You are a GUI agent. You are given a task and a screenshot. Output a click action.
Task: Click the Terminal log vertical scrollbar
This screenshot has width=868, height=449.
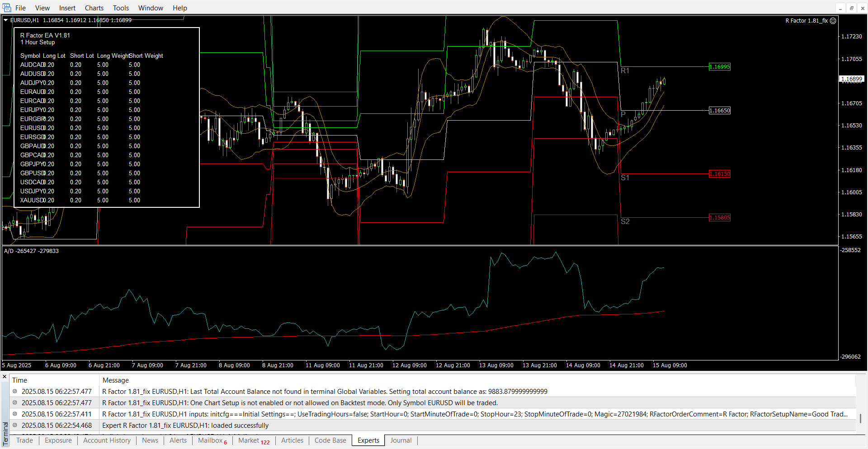click(860, 418)
